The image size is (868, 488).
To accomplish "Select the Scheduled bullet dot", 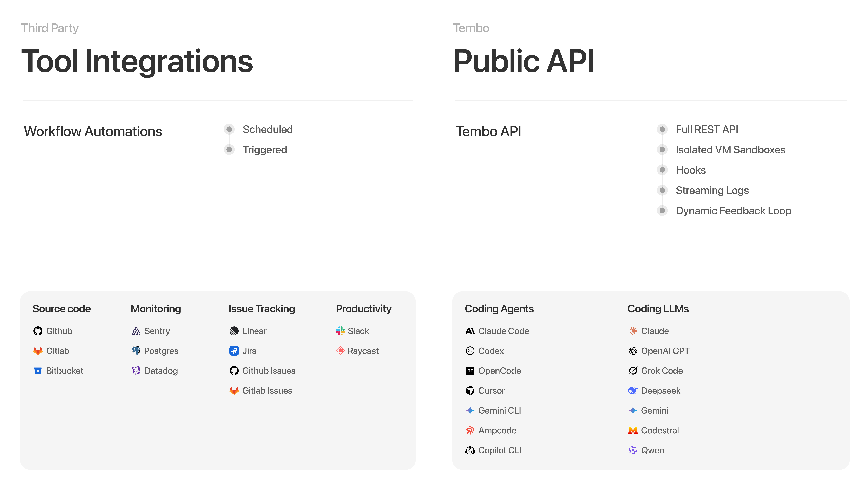I will click(229, 129).
